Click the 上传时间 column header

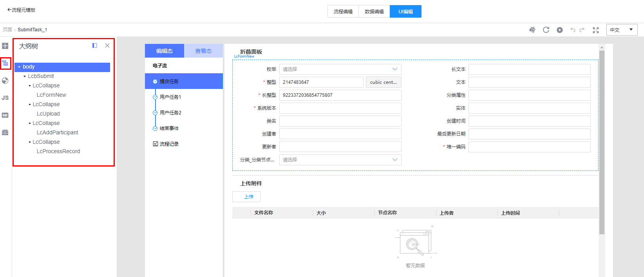pos(510,213)
